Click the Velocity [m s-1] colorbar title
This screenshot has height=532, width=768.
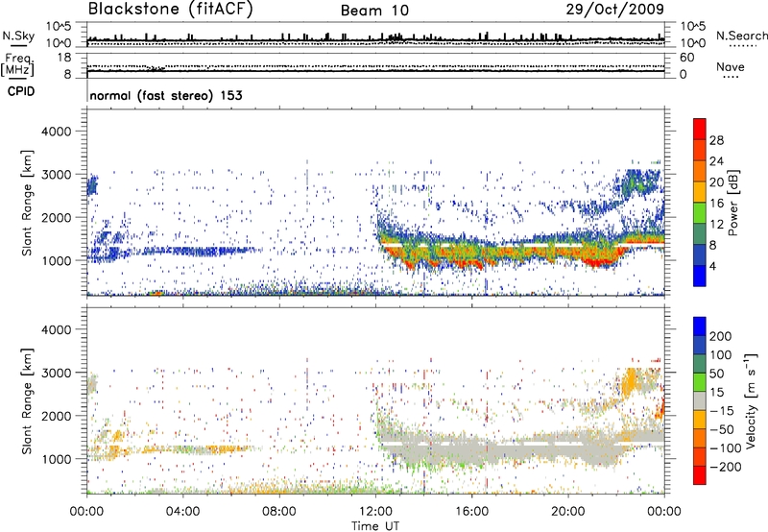[751, 400]
